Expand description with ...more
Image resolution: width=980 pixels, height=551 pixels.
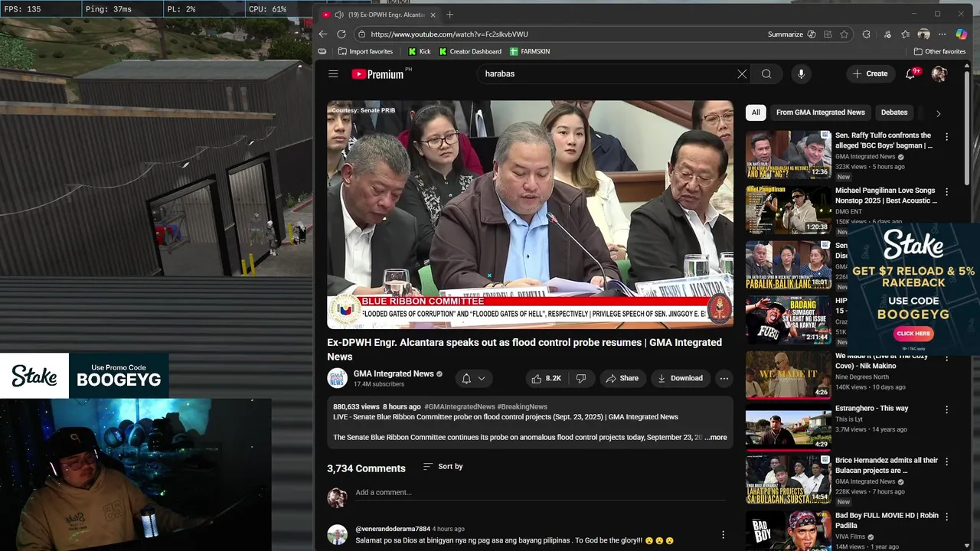click(716, 437)
